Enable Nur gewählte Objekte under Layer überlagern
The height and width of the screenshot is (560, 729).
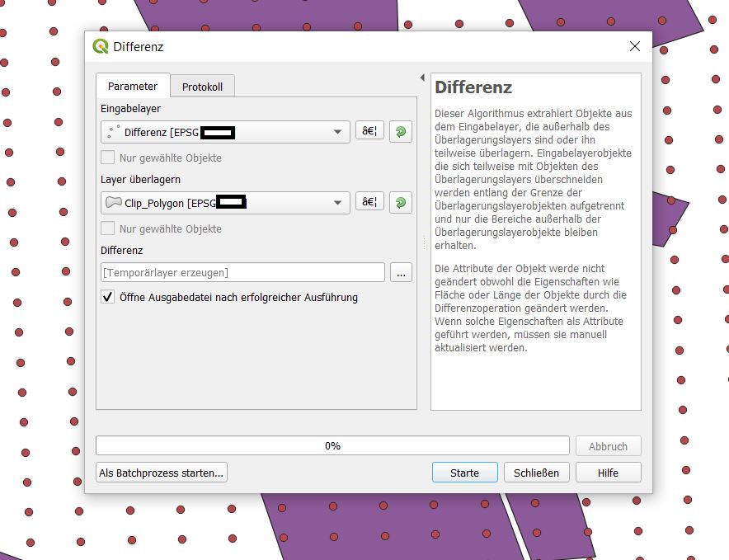click(108, 228)
